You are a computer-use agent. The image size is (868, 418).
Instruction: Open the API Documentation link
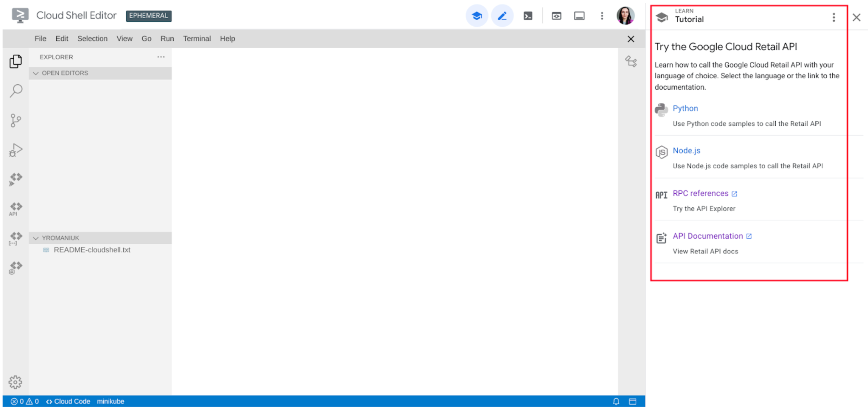tap(708, 236)
